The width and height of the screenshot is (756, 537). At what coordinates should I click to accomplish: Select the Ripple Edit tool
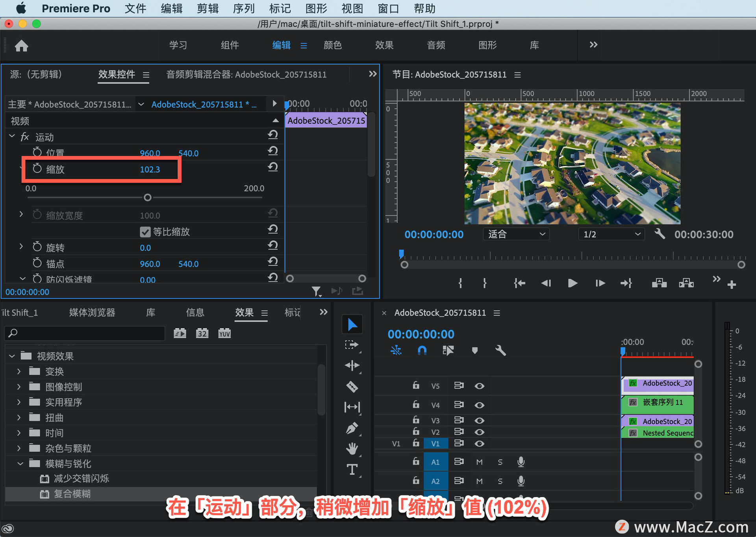point(352,365)
